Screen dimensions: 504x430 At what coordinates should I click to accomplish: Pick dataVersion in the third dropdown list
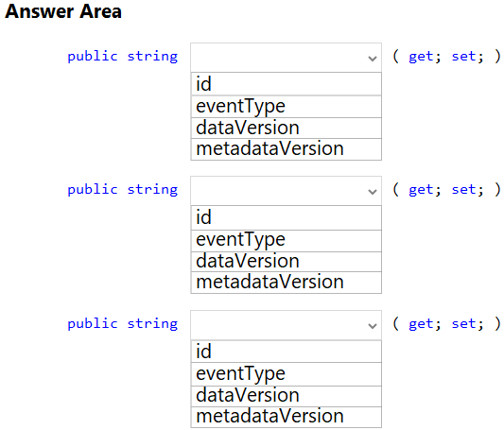click(x=287, y=396)
